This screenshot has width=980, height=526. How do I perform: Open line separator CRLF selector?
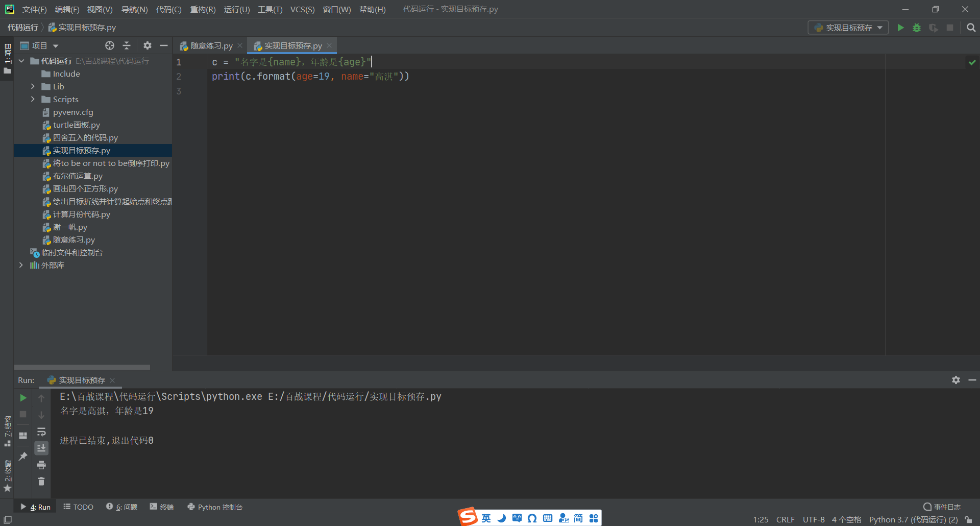point(785,519)
